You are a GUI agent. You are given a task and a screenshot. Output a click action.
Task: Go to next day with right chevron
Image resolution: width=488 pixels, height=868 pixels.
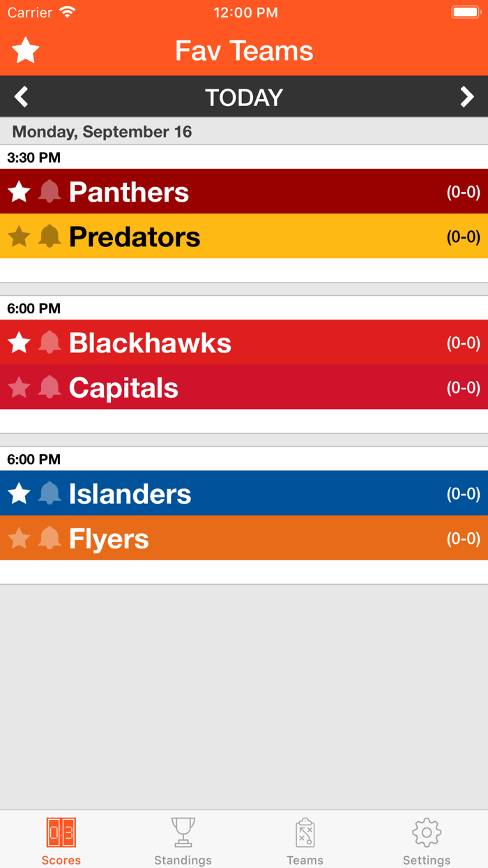(x=468, y=96)
